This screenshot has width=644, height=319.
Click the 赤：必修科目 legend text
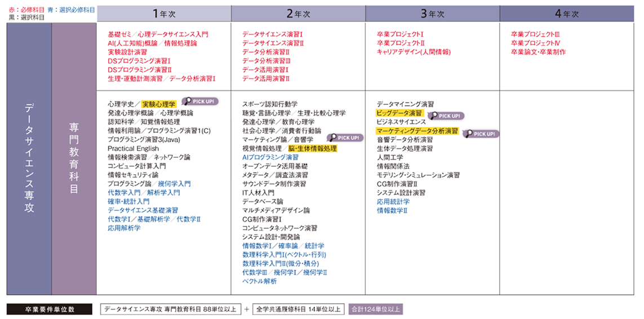tap(26, 9)
